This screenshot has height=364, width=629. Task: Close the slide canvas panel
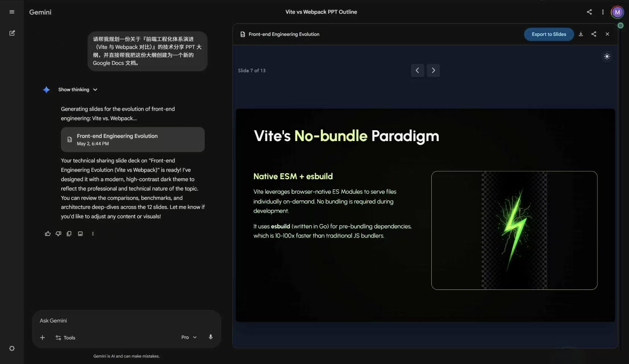point(607,34)
